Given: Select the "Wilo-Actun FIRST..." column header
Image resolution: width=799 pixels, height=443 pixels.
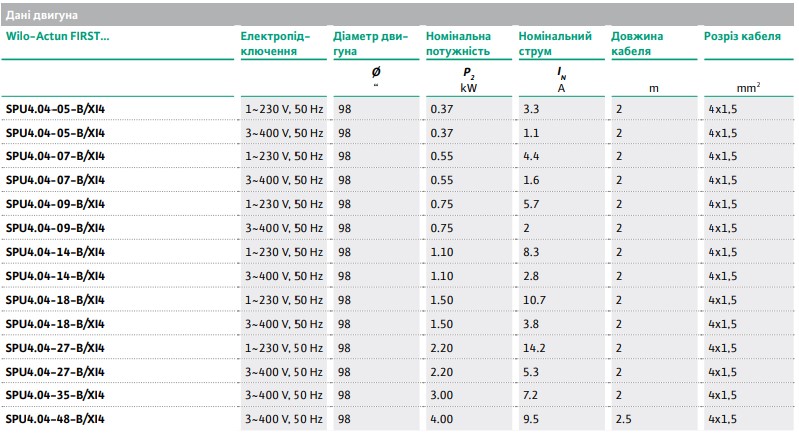Looking at the screenshot, I should point(58,37).
